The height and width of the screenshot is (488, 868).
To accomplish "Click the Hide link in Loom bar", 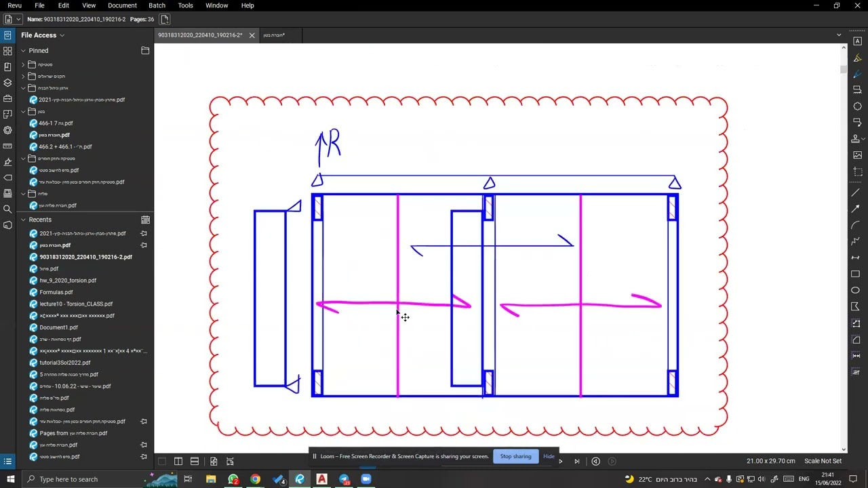I will point(549,456).
